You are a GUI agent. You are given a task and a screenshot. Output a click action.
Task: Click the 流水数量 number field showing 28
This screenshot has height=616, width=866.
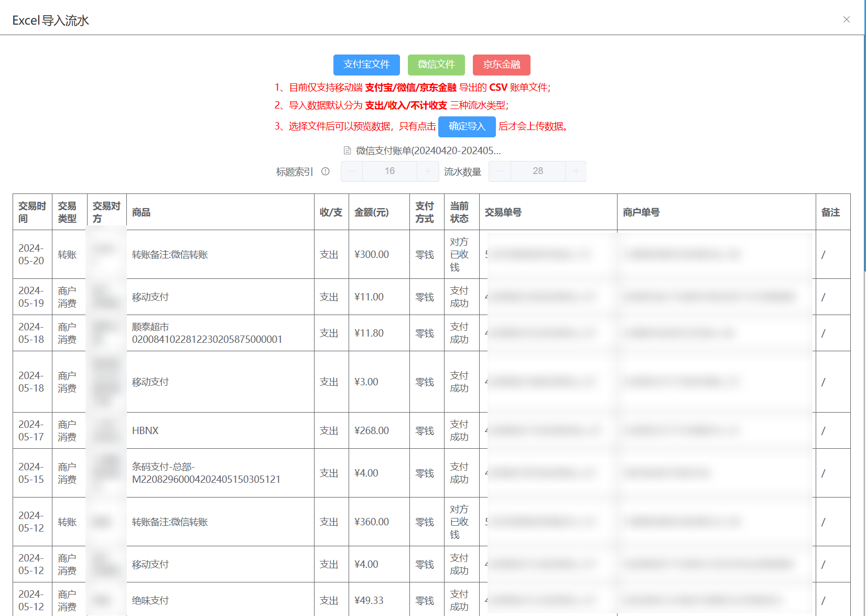[x=538, y=171]
